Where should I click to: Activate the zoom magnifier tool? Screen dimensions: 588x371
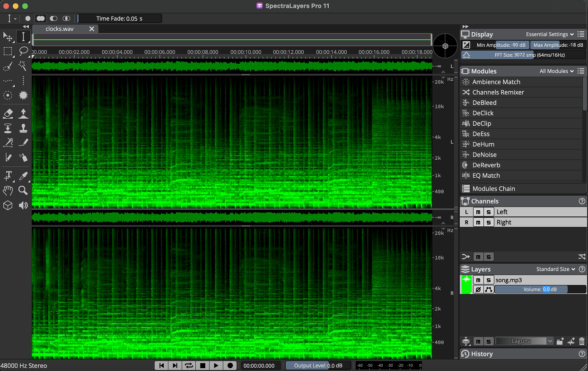(x=23, y=190)
